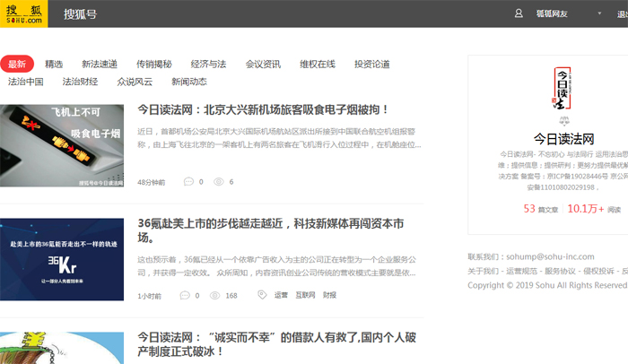Click the eye icon showing 168 views
Viewport: 628px width, 364px height.
click(214, 296)
